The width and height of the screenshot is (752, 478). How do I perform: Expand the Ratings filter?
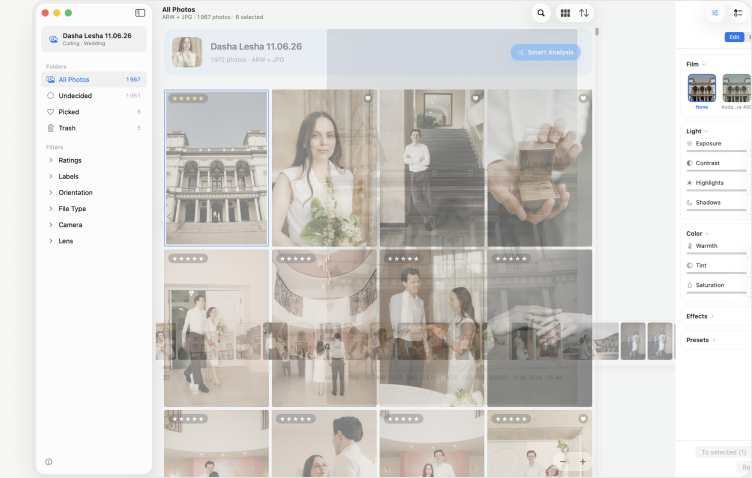[x=50, y=160]
